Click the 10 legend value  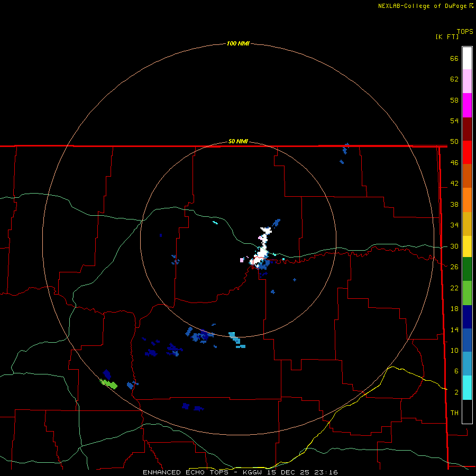(454, 351)
